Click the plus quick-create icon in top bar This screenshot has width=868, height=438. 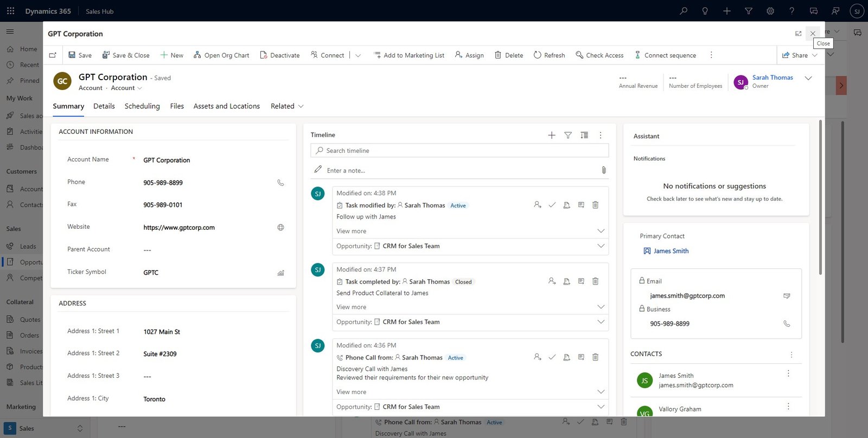[x=727, y=11]
